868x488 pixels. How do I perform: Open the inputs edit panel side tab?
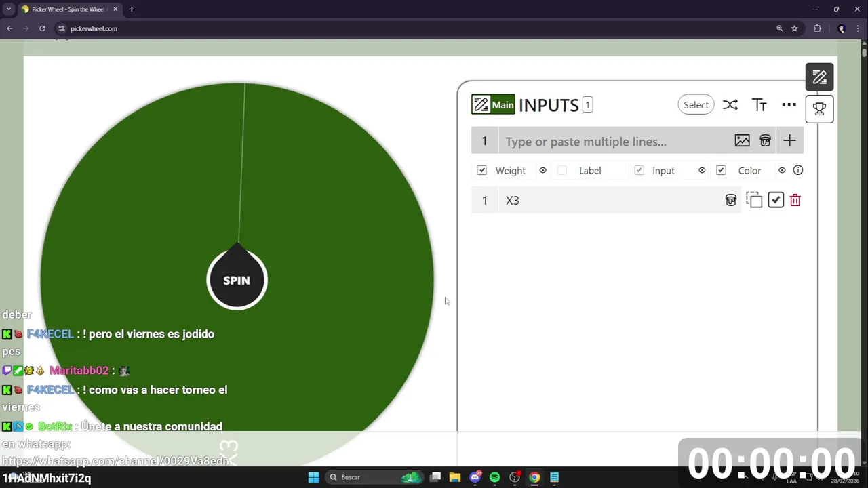pyautogui.click(x=819, y=77)
